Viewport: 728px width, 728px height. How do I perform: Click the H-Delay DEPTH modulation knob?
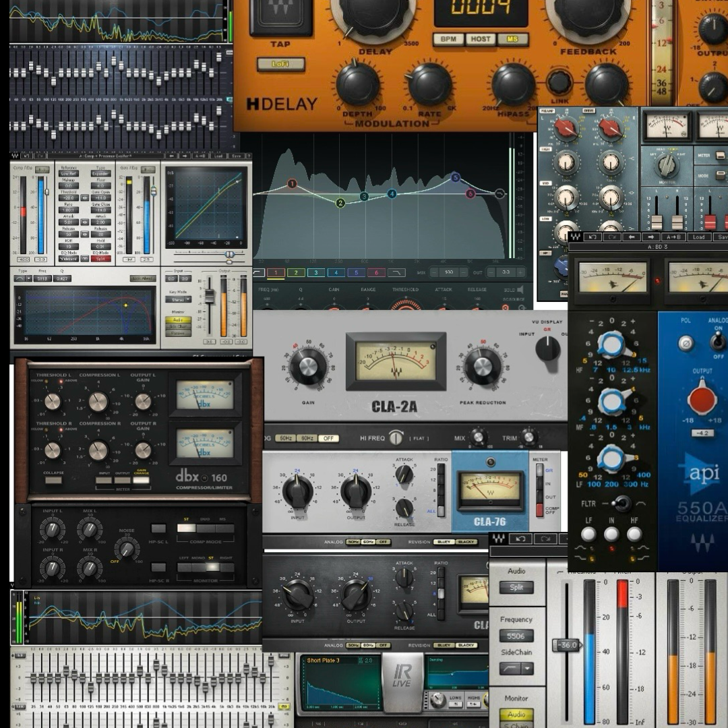pos(357,85)
